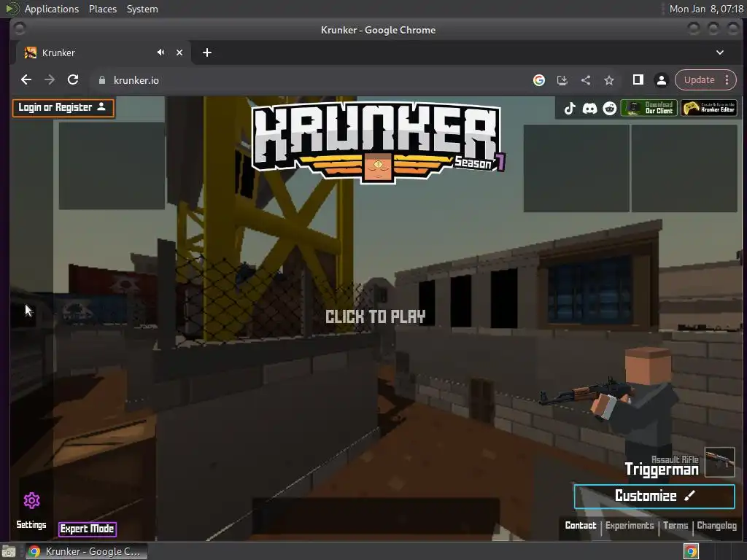
Task: Click the Google icon in address bar
Action: click(539, 80)
